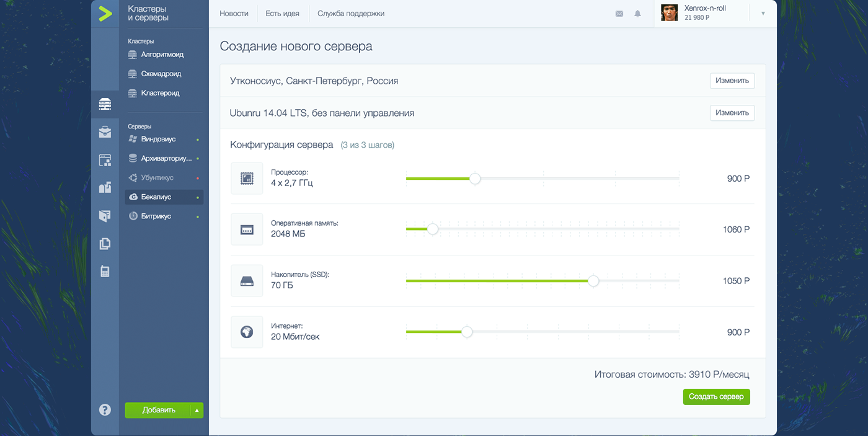Expand the arrow beside Добавить button
Viewport: 868px width, 436px height.
click(x=197, y=410)
